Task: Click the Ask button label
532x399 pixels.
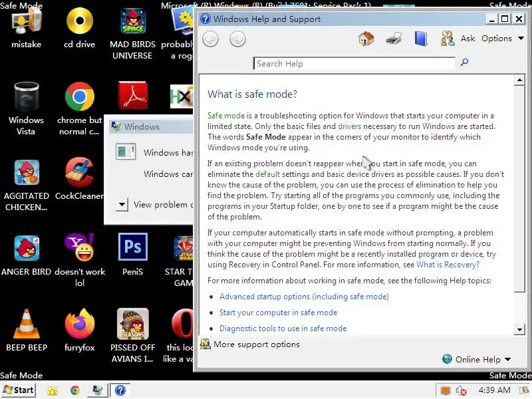Action: tap(467, 39)
